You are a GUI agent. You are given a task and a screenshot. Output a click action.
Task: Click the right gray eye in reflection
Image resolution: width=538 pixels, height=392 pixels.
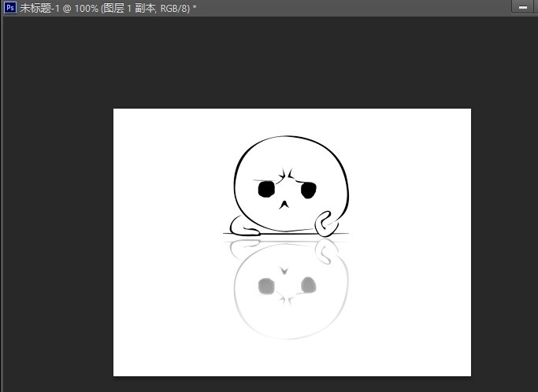pyautogui.click(x=308, y=283)
